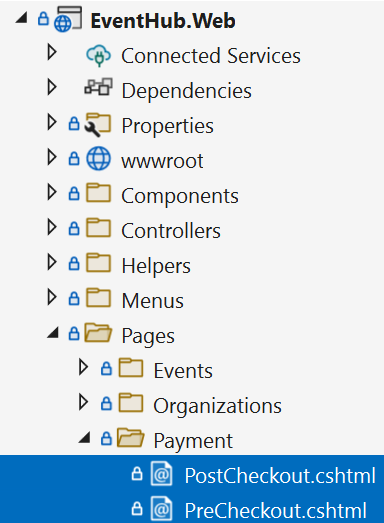384x523 pixels.
Task: Select the Organizations folder label
Action: coord(218,406)
